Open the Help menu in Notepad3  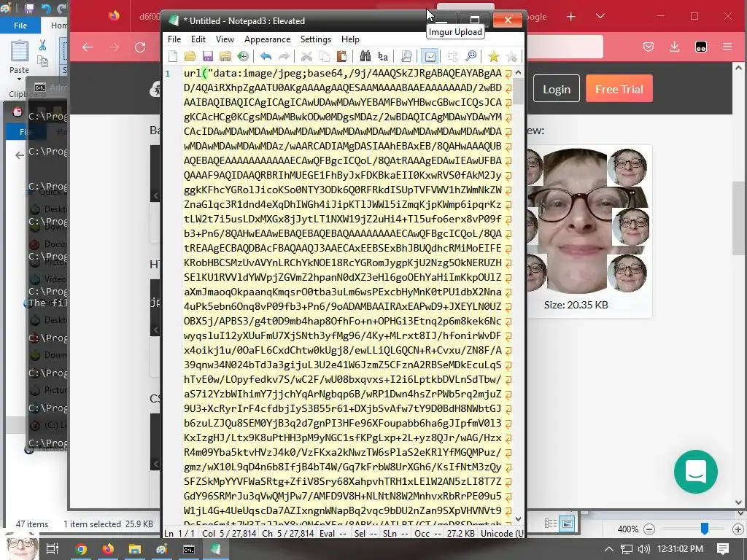(350, 39)
